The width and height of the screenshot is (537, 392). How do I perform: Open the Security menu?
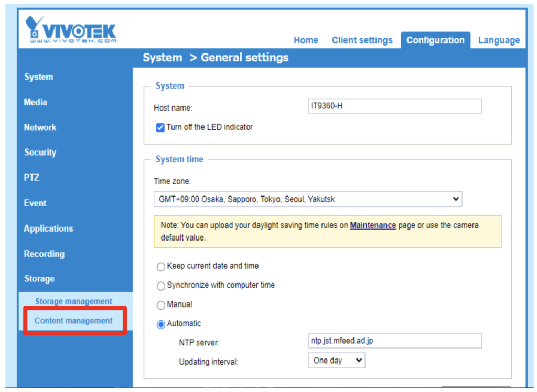(x=40, y=153)
